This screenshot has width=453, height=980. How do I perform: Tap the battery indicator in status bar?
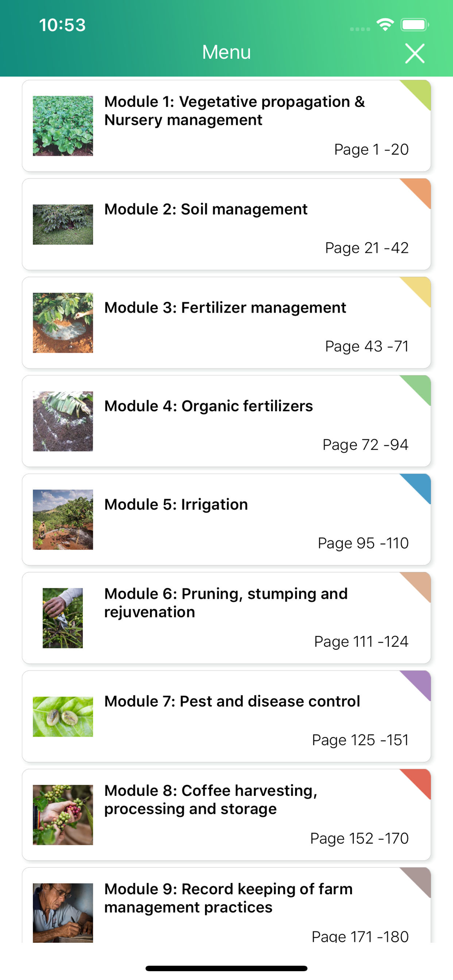click(x=415, y=24)
